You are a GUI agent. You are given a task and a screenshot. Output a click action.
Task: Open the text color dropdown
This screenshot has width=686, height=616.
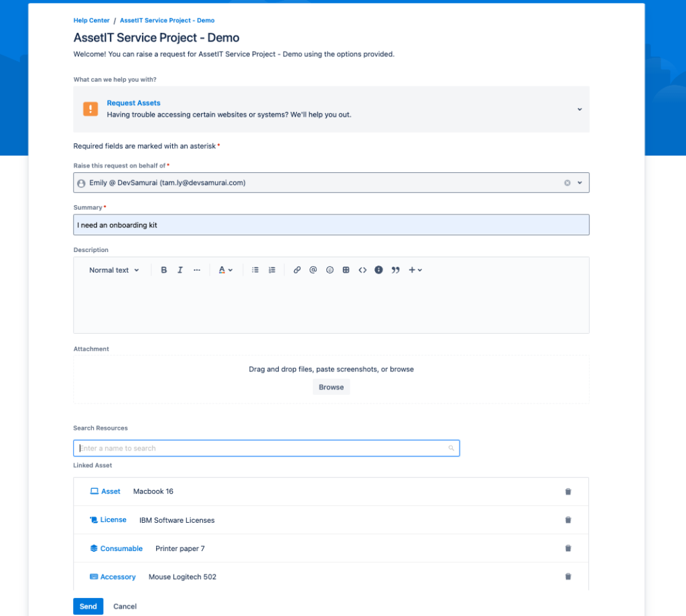pos(226,270)
